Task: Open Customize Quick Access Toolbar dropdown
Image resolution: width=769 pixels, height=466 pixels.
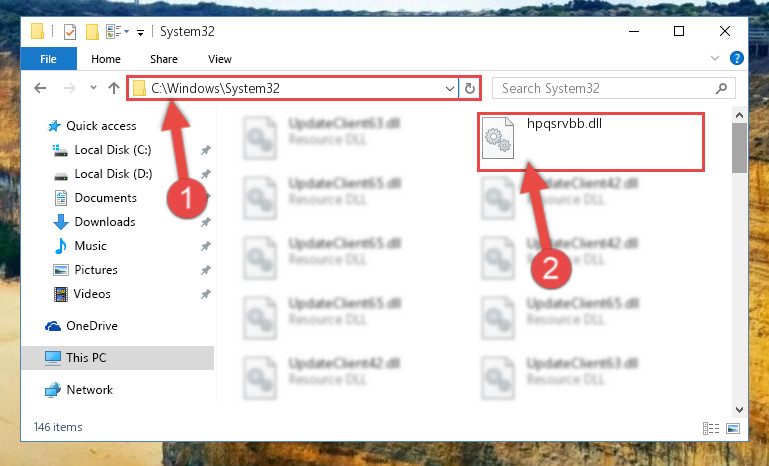Action: [140, 33]
